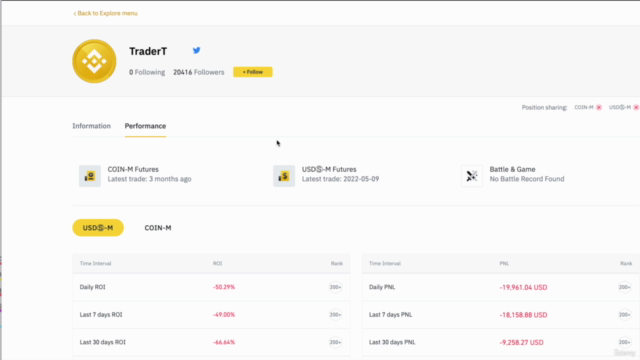Click the Last 7 days PNL rank badge
Image resolution: width=640 pixels, height=360 pixels.
click(624, 315)
